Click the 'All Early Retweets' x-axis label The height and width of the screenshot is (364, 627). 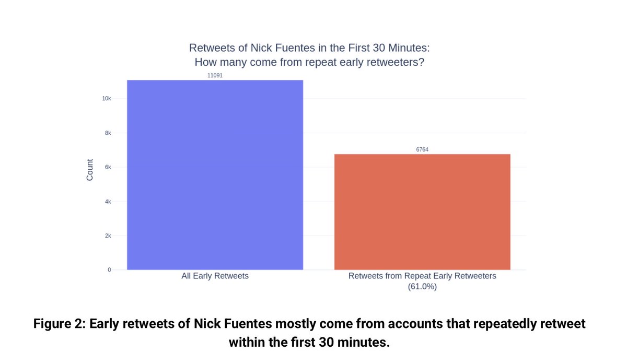coord(215,276)
